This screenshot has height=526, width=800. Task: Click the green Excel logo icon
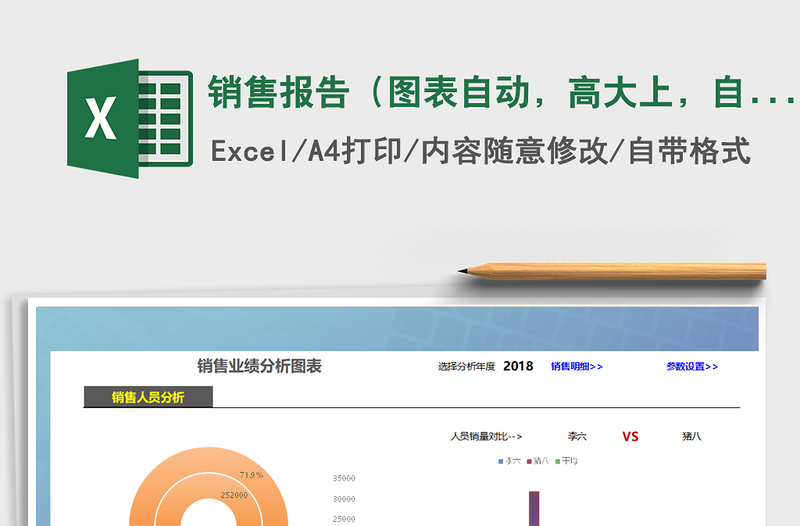click(130, 118)
